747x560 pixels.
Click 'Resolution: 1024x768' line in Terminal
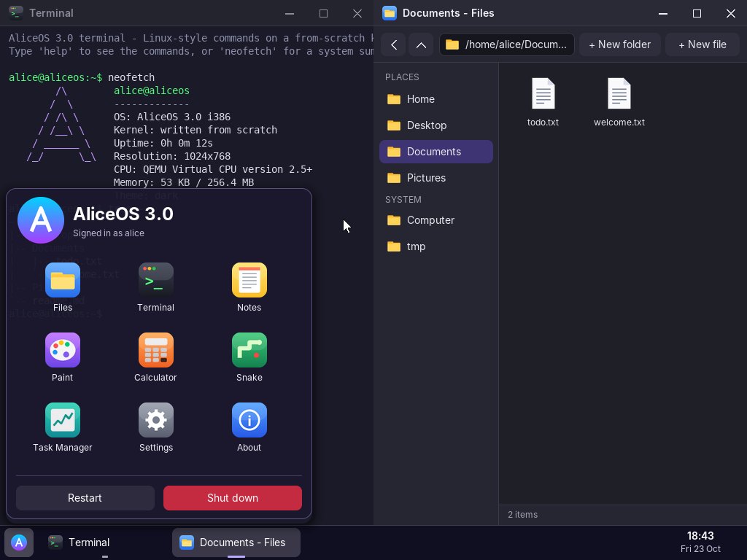click(172, 156)
